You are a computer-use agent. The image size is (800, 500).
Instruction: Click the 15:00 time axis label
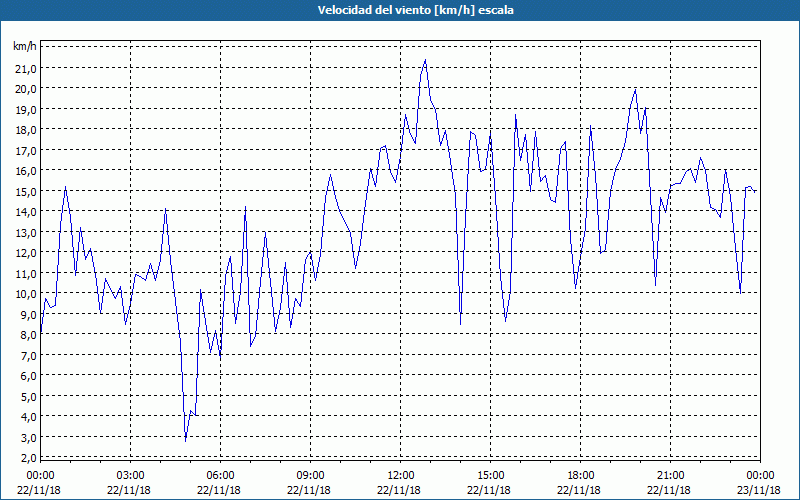pos(490,476)
